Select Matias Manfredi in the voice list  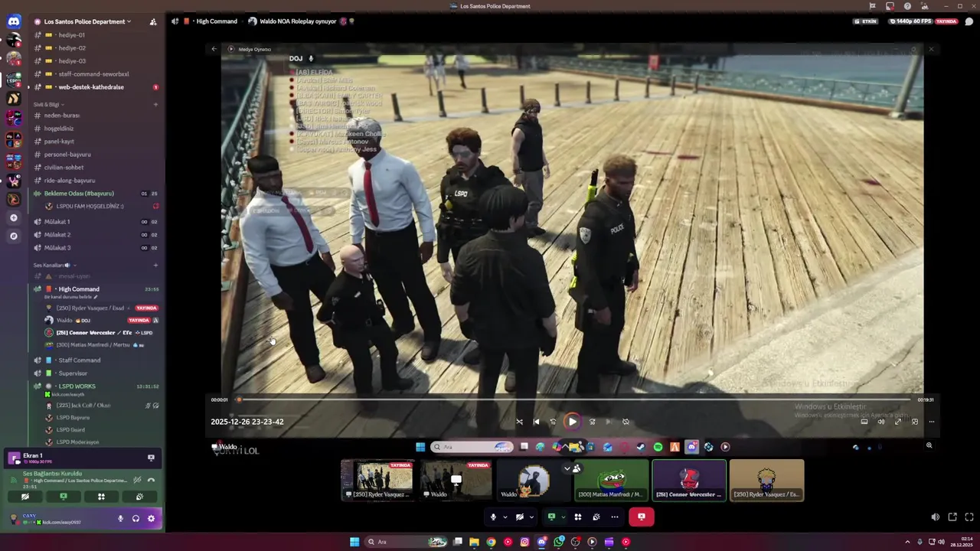(x=101, y=345)
